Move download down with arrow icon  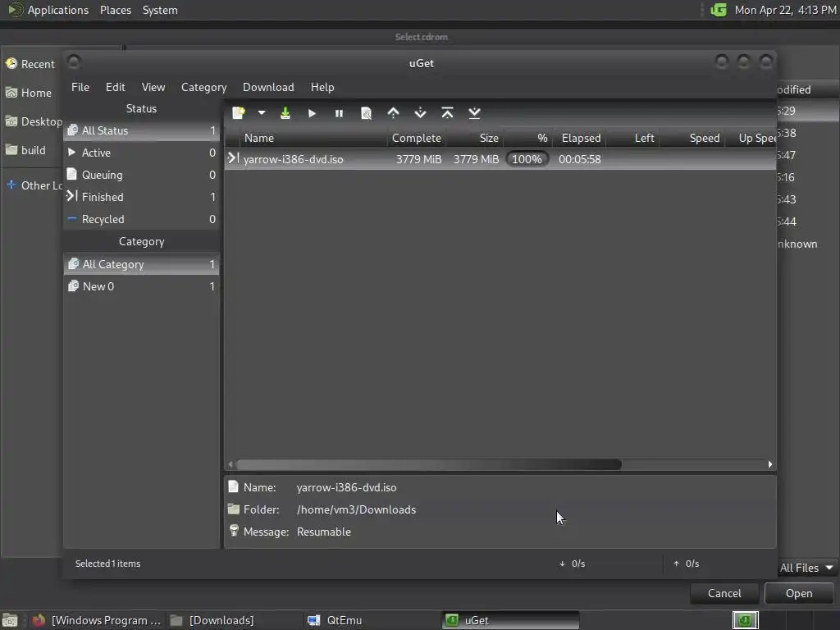point(421,113)
